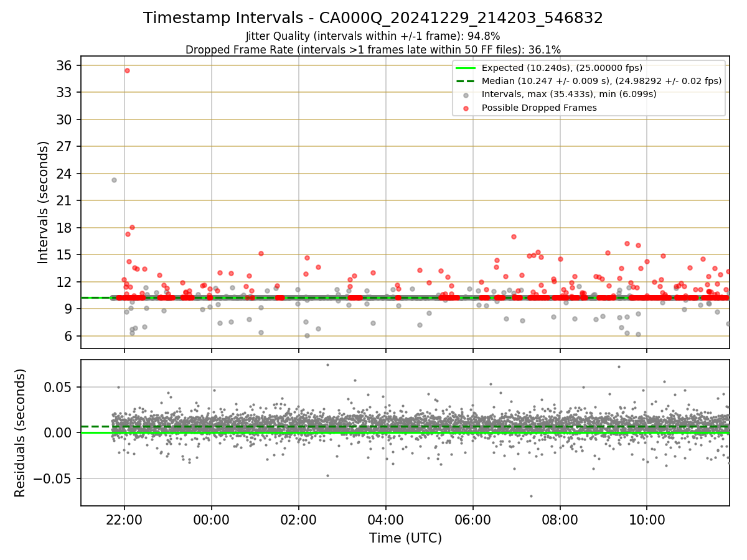Click the '04:00' time tick label
The image size is (747, 560).
click(x=386, y=519)
